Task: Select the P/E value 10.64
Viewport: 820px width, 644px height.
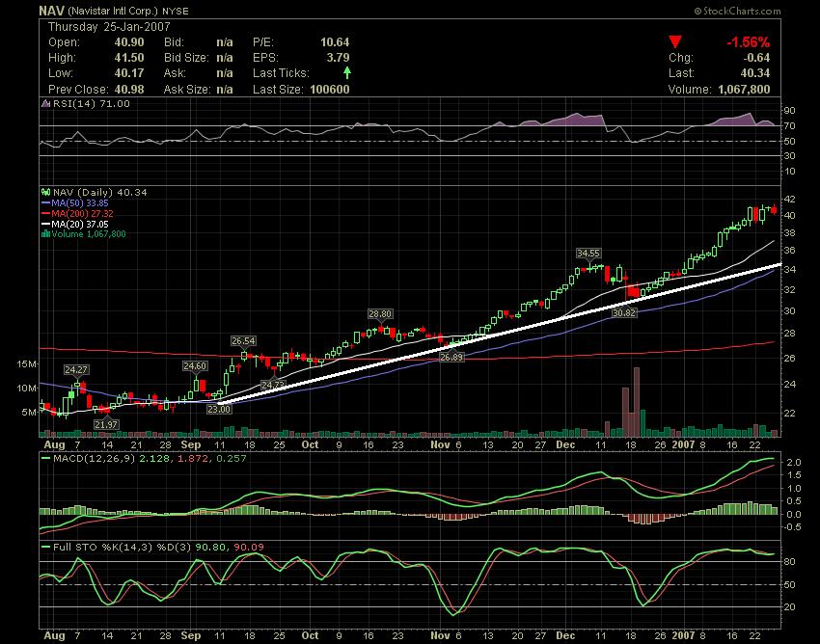Action: click(335, 42)
